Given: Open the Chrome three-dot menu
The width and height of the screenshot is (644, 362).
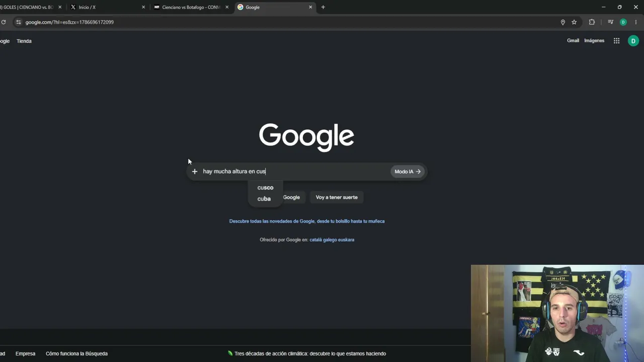Looking at the screenshot, I should pos(636,22).
